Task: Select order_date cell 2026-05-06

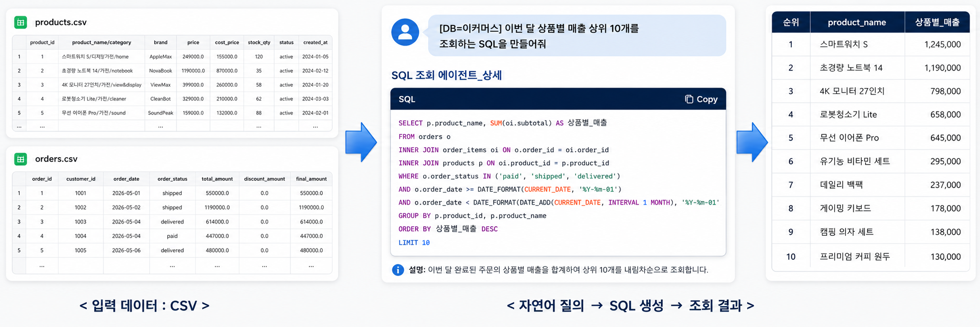Action: pos(126,250)
